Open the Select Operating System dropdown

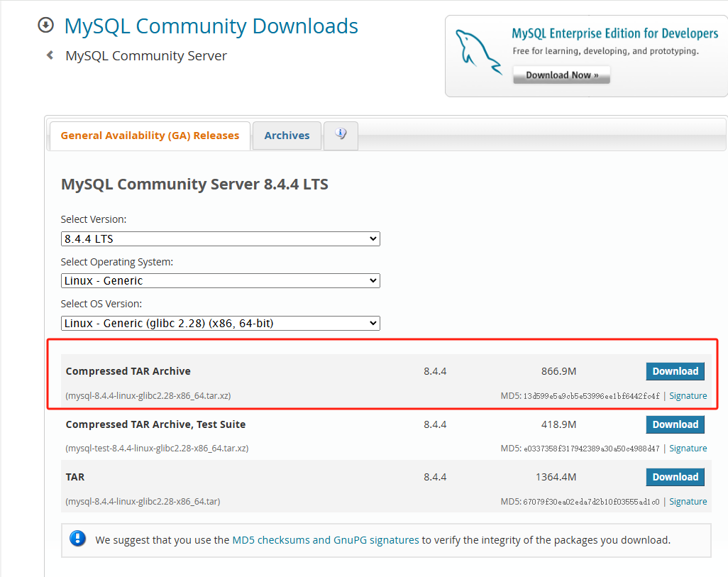coord(221,280)
